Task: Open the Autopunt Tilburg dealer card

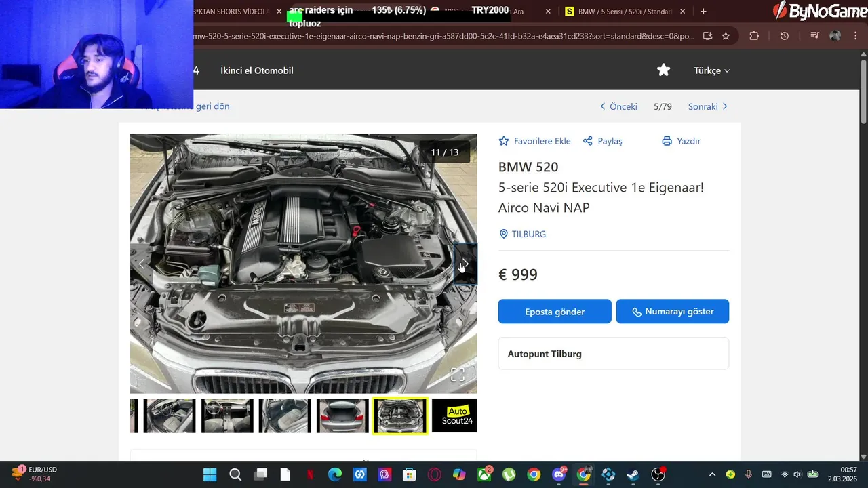Action: [614, 354]
